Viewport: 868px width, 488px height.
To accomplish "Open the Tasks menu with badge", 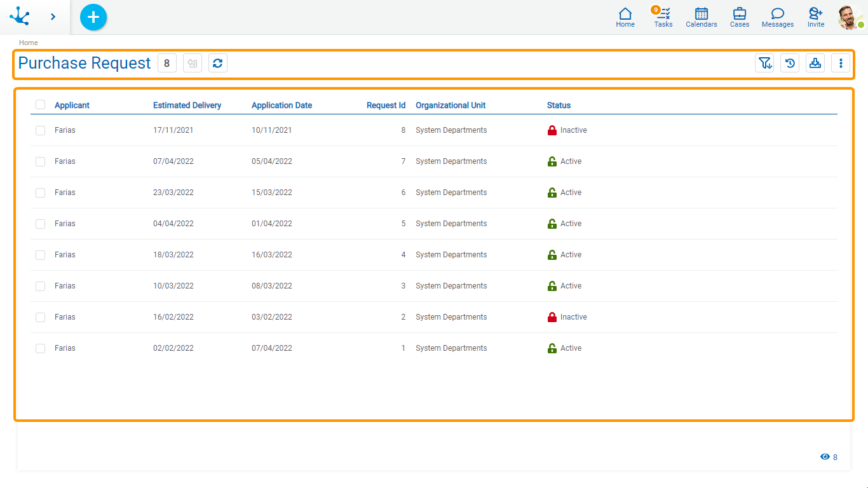I will click(663, 17).
